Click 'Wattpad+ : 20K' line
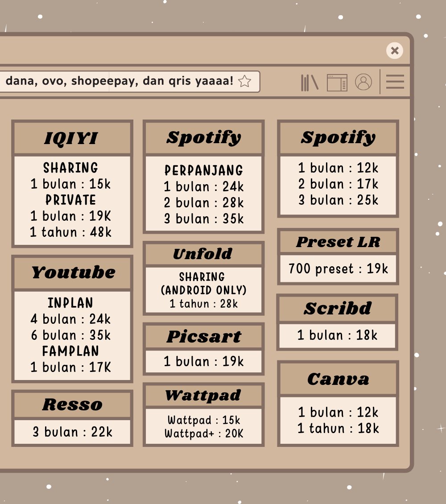The height and width of the screenshot is (504, 446). point(204,434)
